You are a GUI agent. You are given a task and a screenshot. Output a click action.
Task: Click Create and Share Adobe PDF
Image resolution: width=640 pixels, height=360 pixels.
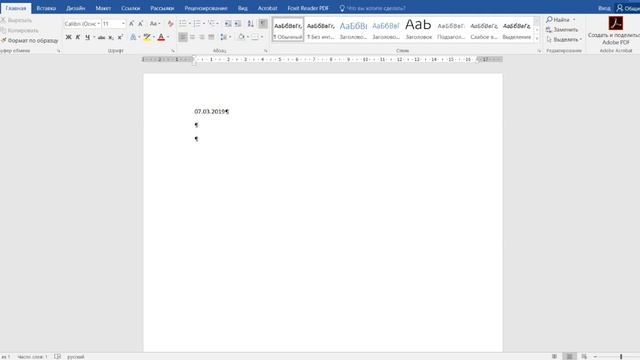point(616,31)
